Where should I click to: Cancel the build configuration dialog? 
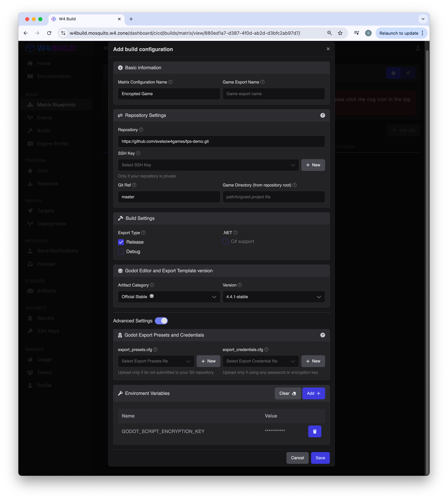(297, 458)
